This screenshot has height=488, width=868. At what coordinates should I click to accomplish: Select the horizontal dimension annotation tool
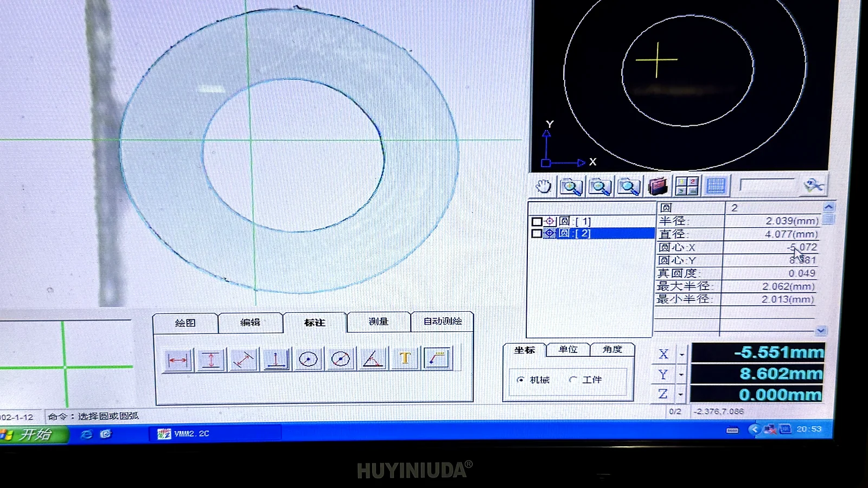pos(178,359)
